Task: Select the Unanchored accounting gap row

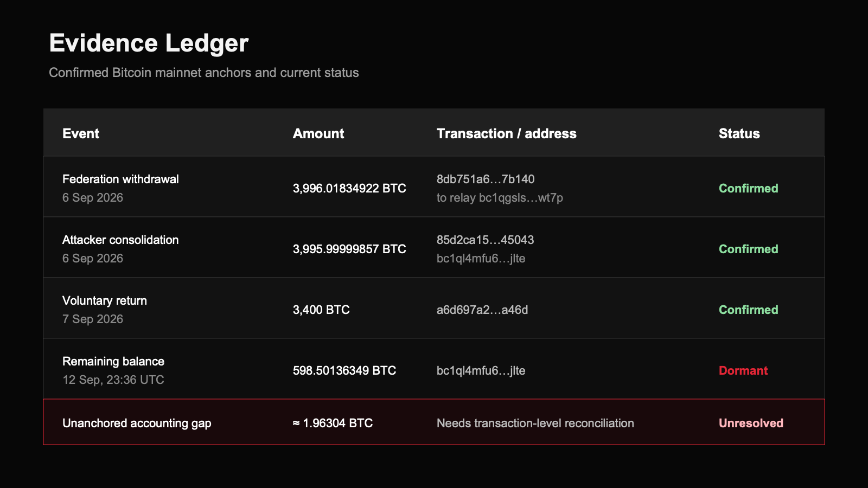Action: click(x=434, y=422)
